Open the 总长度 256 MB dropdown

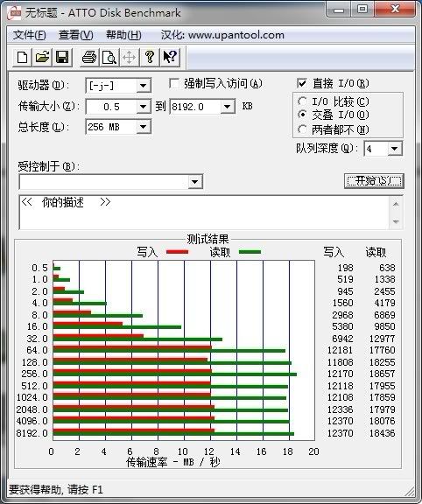coord(143,127)
